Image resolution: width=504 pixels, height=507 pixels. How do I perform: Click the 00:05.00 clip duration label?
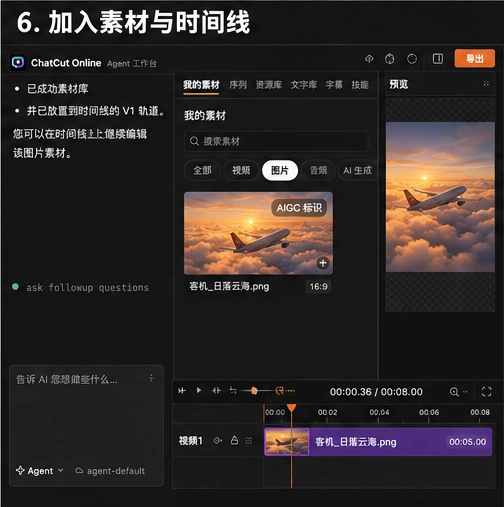tap(467, 442)
